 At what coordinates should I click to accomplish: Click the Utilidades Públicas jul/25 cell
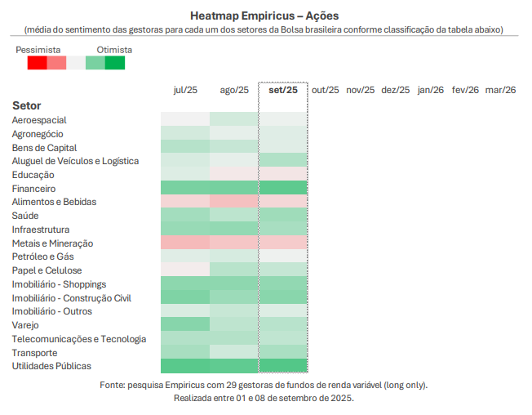point(185,366)
